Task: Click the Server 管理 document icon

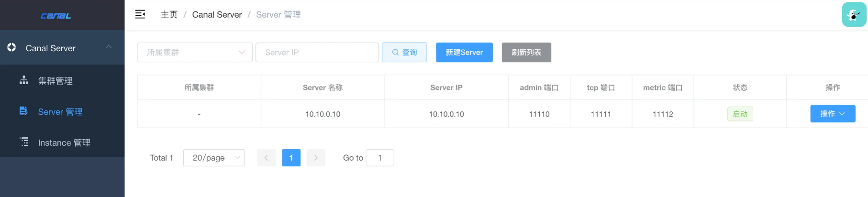Action: click(x=24, y=111)
